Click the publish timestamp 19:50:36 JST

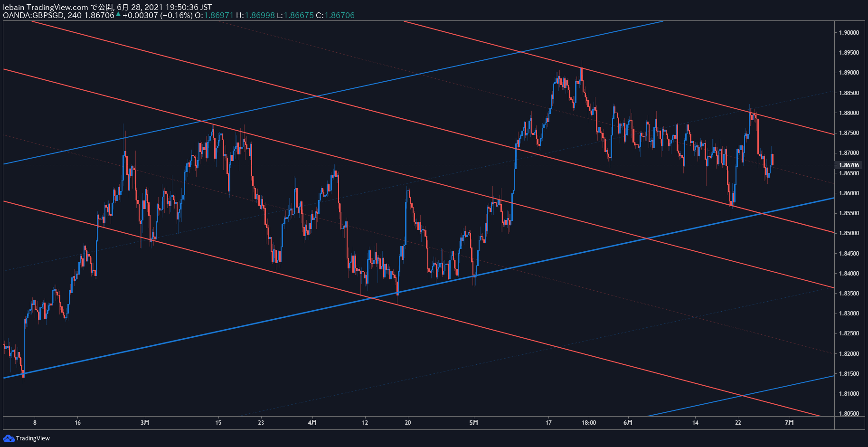coord(189,7)
